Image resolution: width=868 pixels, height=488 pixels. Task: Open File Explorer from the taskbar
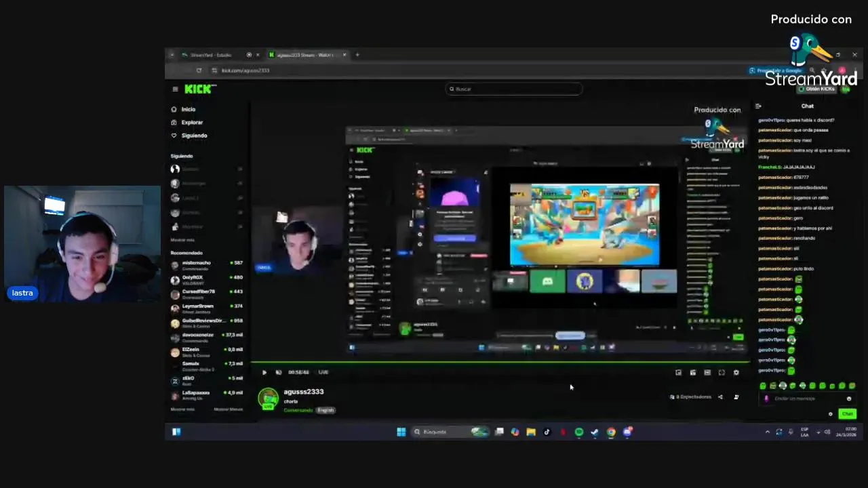(531, 432)
